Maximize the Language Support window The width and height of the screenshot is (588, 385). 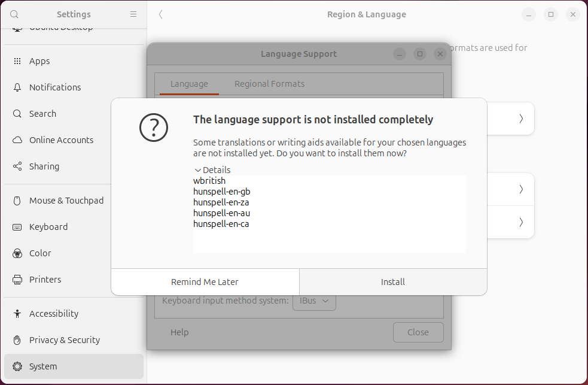[420, 54]
